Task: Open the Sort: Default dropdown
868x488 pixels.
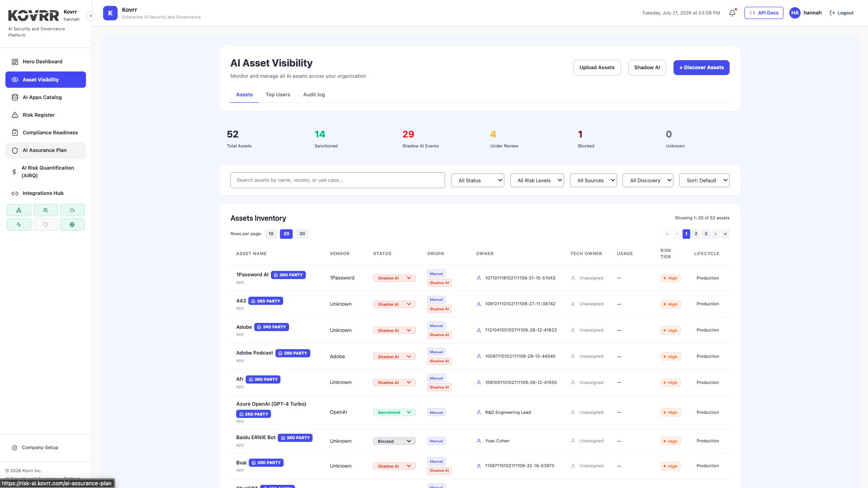Action: (x=704, y=180)
